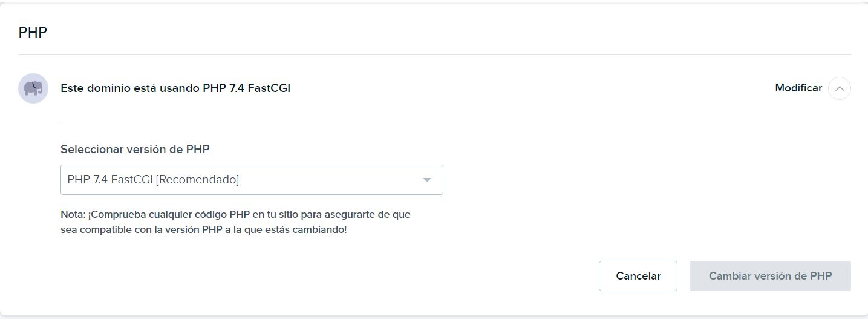Click the divider line under the status row
The height and width of the screenshot is (319, 868).
455,122
